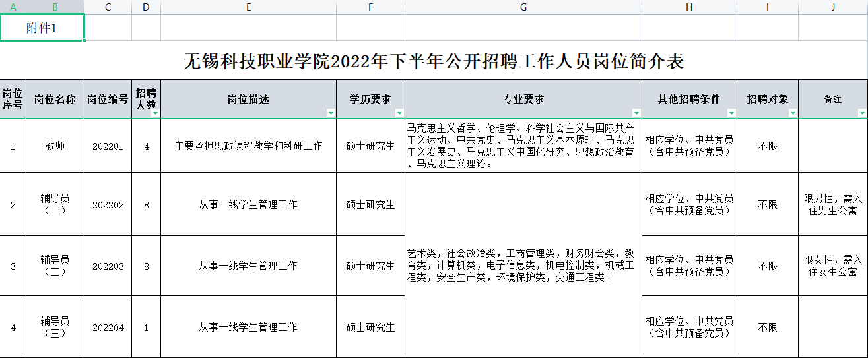Click the 岗位编号 header cell

[x=108, y=100]
